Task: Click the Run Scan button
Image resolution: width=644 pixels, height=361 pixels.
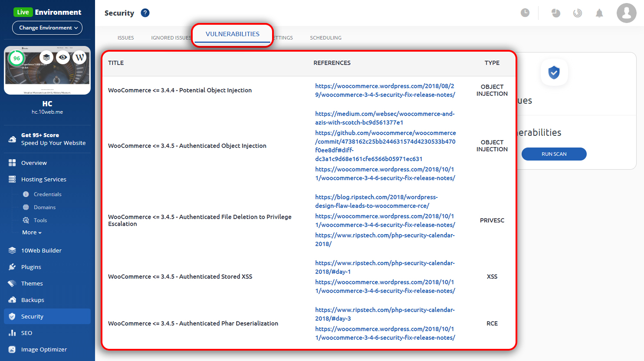Action: coord(554,154)
